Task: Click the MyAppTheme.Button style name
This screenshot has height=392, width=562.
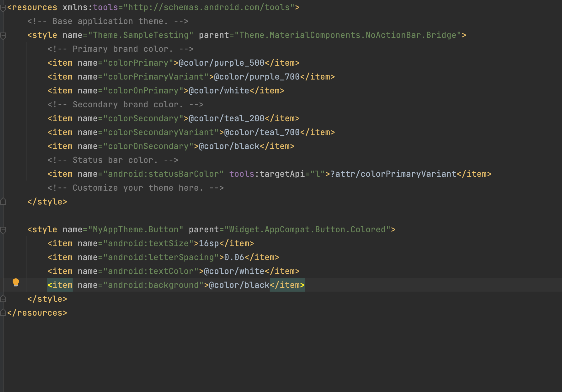Action: coord(136,230)
